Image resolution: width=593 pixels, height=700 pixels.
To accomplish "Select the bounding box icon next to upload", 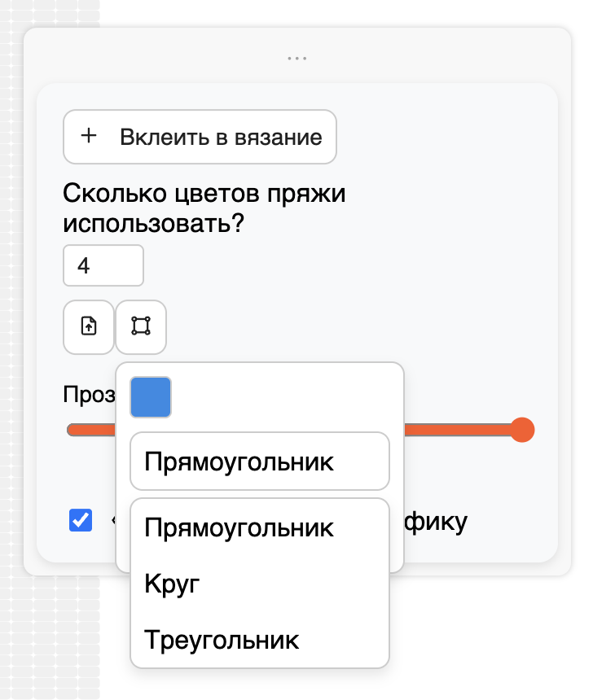I will pyautogui.click(x=140, y=327).
